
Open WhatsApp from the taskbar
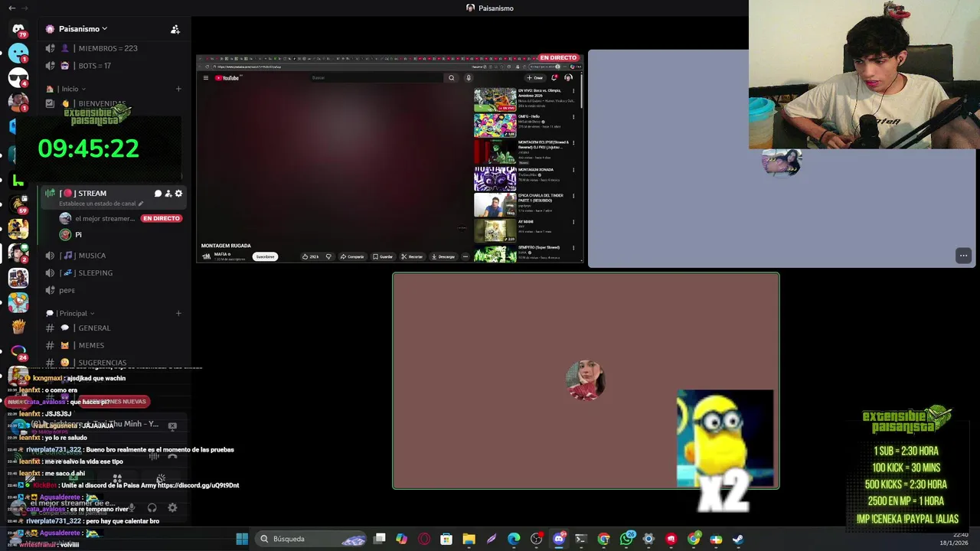626,539
